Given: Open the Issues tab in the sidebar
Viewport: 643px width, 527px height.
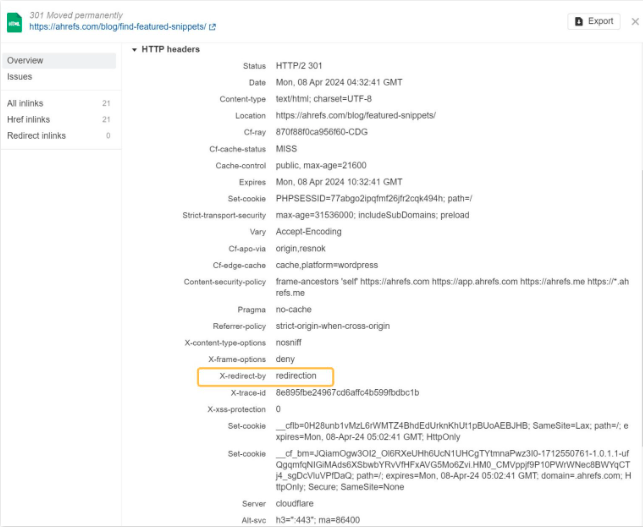Looking at the screenshot, I should [x=20, y=77].
